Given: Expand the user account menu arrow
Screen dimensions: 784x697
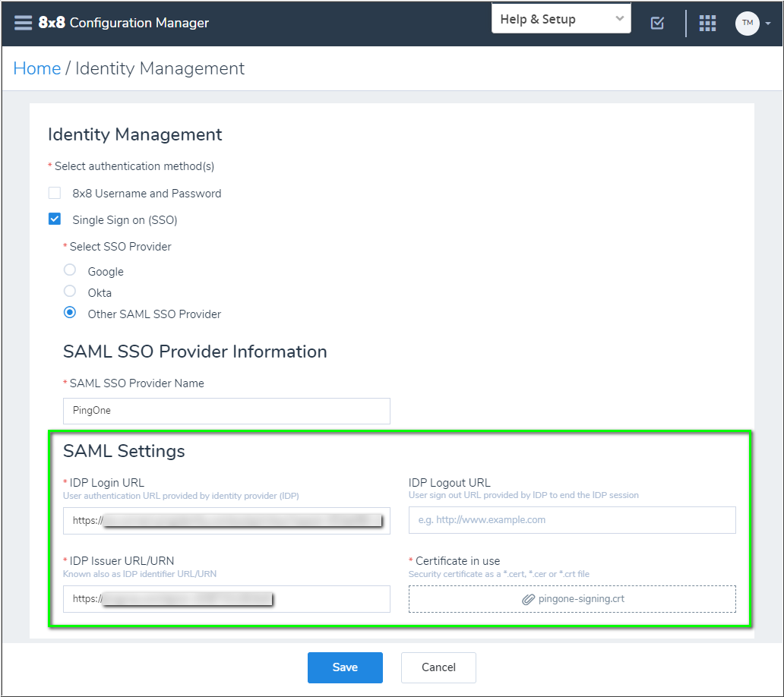Looking at the screenshot, I should point(768,24).
